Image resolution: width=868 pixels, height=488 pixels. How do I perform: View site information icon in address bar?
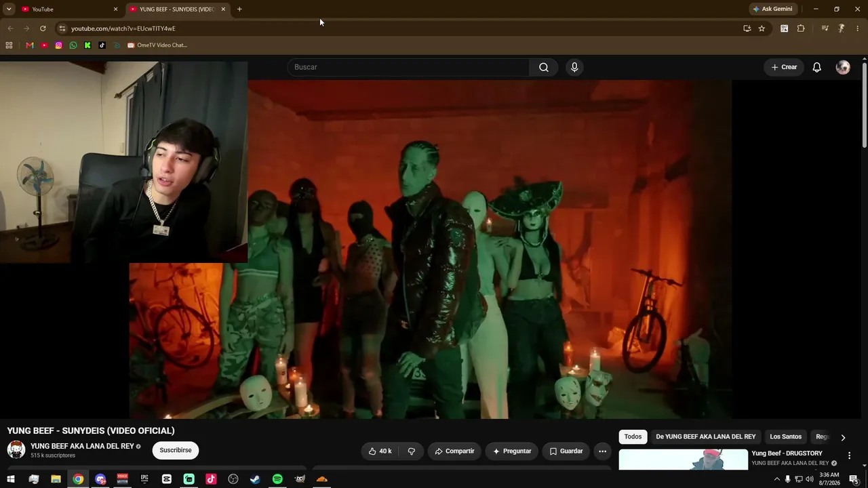pos(62,28)
